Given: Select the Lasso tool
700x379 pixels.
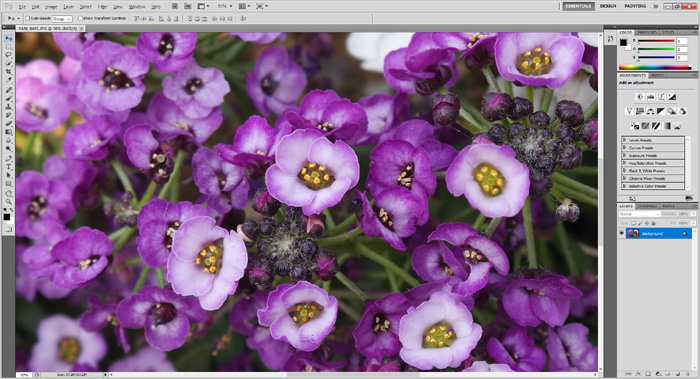Looking at the screenshot, I should click(8, 54).
